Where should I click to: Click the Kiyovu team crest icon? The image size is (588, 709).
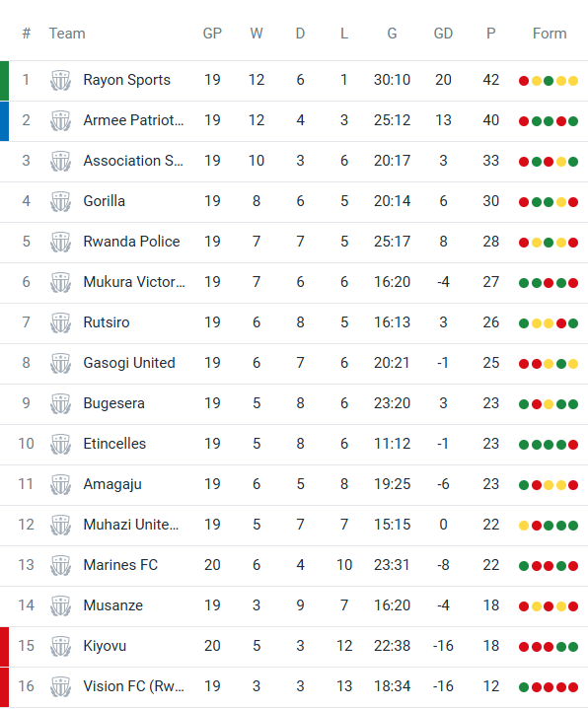[60, 646]
